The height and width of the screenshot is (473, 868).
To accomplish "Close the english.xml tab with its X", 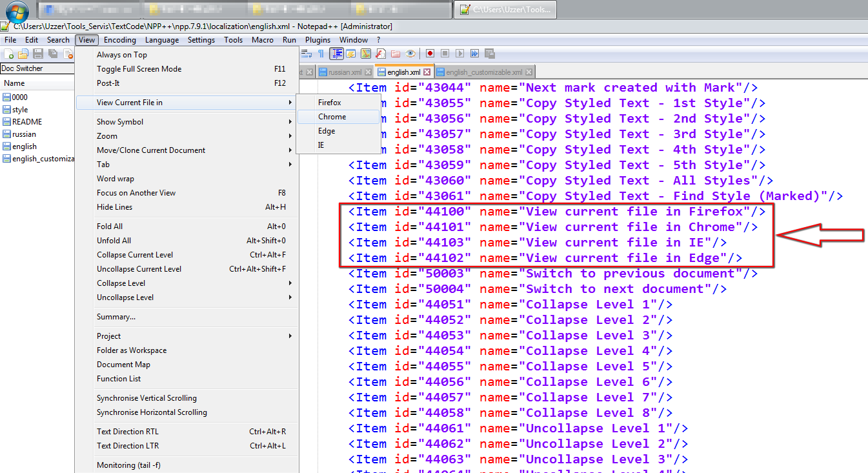I will pyautogui.click(x=427, y=72).
